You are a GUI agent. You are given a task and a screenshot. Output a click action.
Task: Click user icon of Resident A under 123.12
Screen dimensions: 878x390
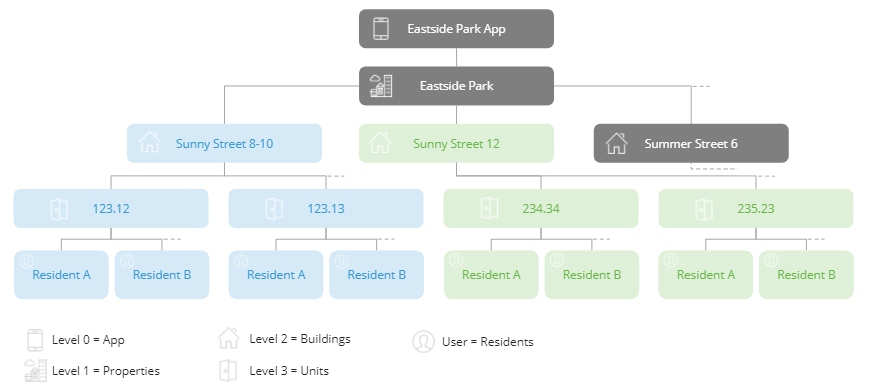click(26, 261)
